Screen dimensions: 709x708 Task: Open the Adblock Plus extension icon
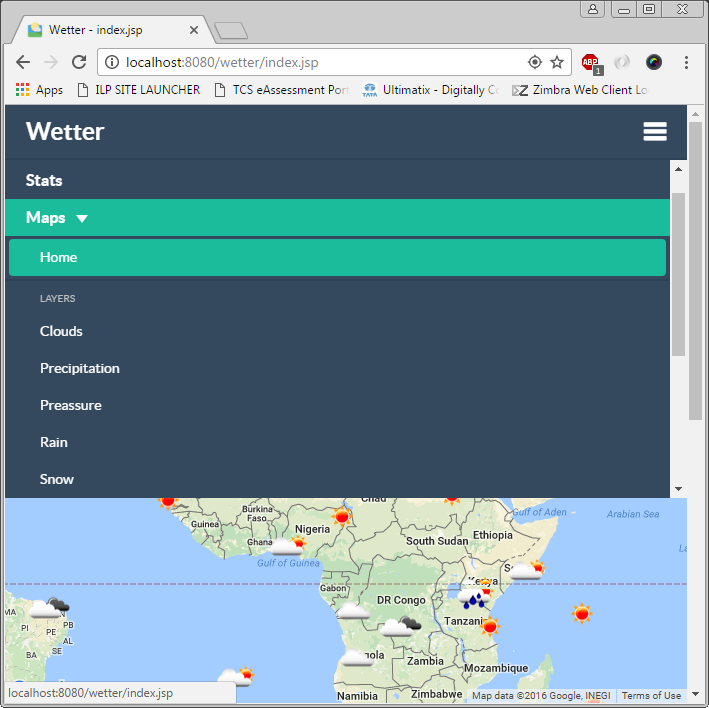tap(590, 62)
